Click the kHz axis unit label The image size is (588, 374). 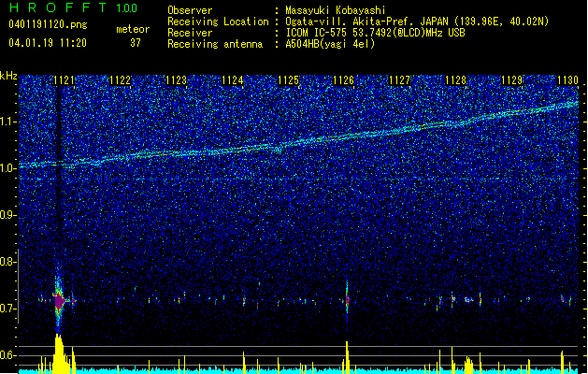coord(8,76)
